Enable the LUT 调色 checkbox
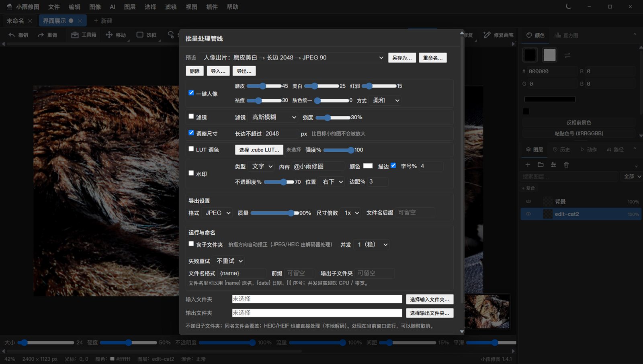 pos(191,149)
